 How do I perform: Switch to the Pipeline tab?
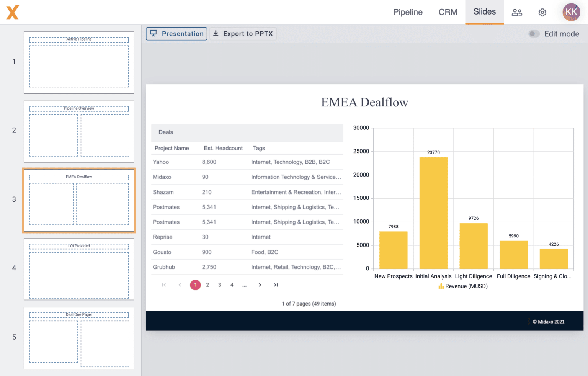click(408, 12)
